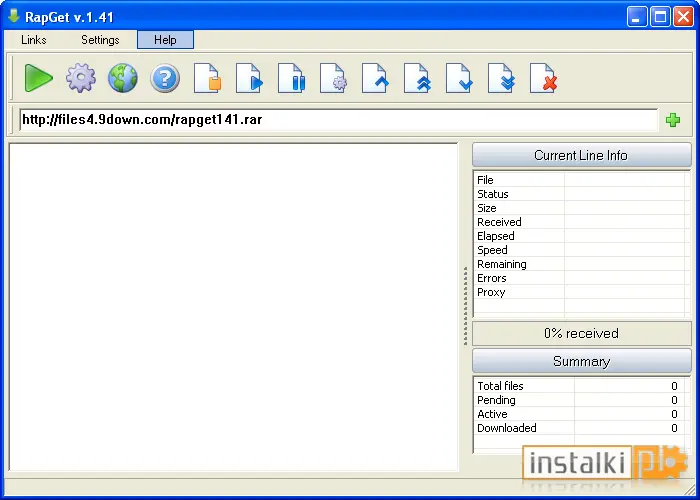This screenshot has width=700, height=500.
Task: Select the Elapsed row
Action: pyautogui.click(x=580, y=236)
